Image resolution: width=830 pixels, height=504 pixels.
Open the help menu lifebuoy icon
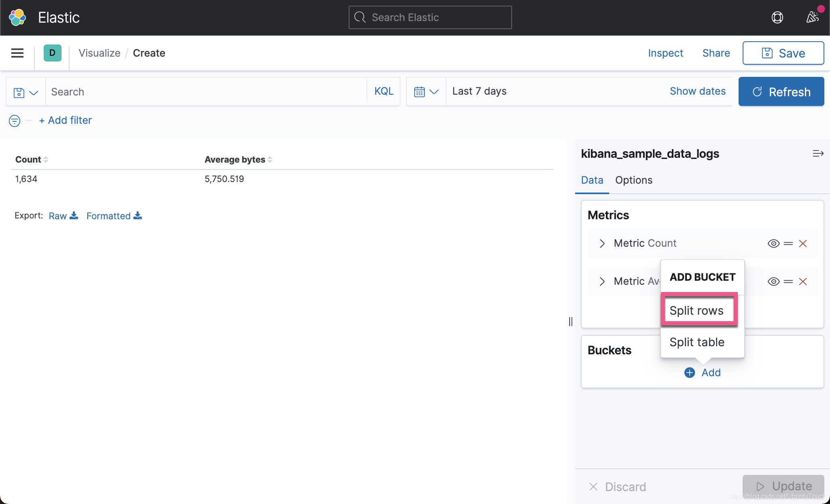(777, 17)
